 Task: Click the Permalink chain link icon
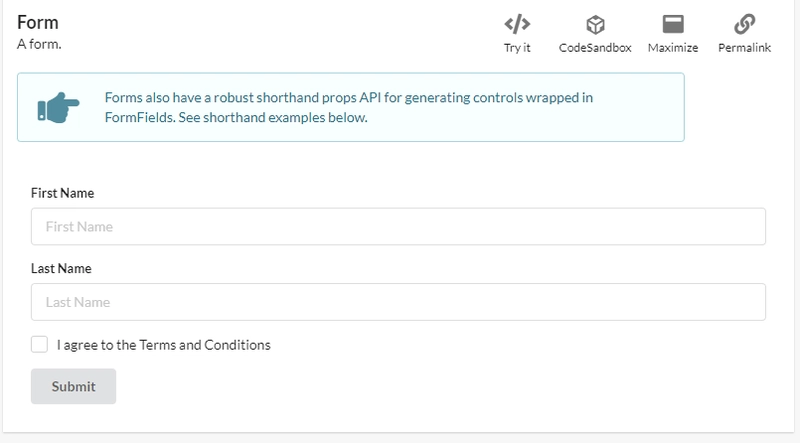pyautogui.click(x=744, y=24)
